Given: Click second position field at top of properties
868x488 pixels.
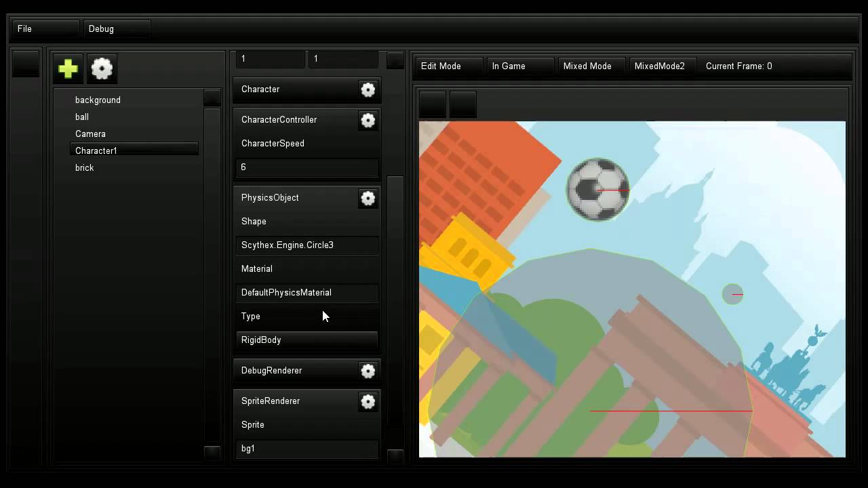Looking at the screenshot, I should (343, 59).
